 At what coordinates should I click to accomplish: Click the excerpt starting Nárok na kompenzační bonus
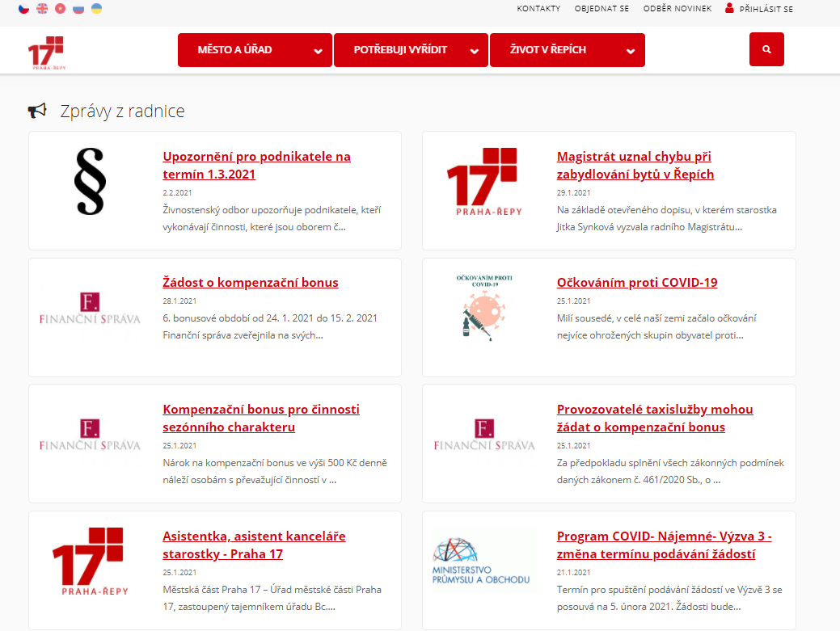pos(275,471)
